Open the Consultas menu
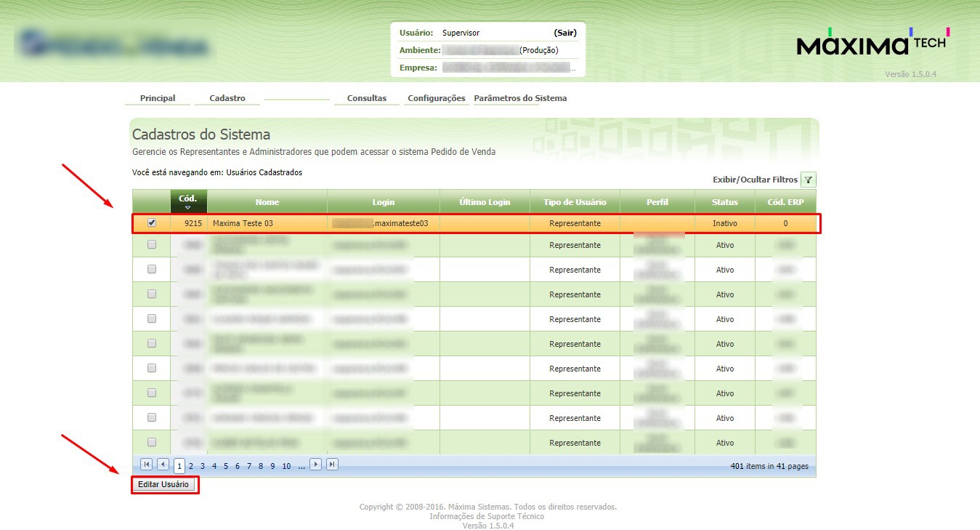980x530 pixels. click(367, 98)
